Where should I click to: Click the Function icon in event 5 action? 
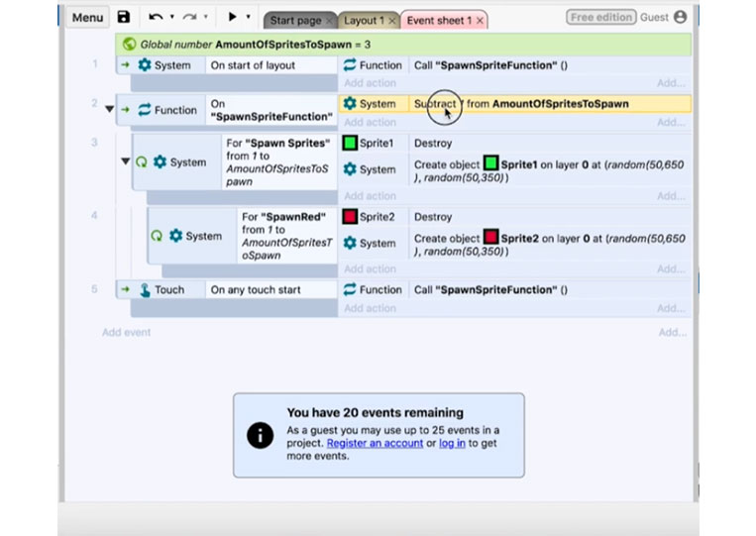pos(350,289)
